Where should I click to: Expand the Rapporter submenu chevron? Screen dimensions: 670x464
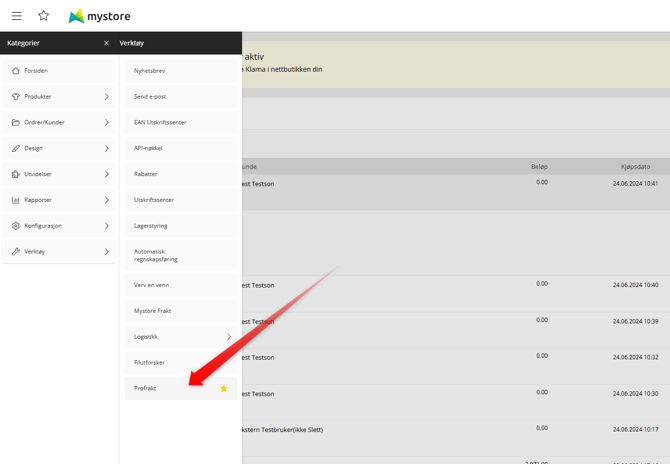coord(106,200)
